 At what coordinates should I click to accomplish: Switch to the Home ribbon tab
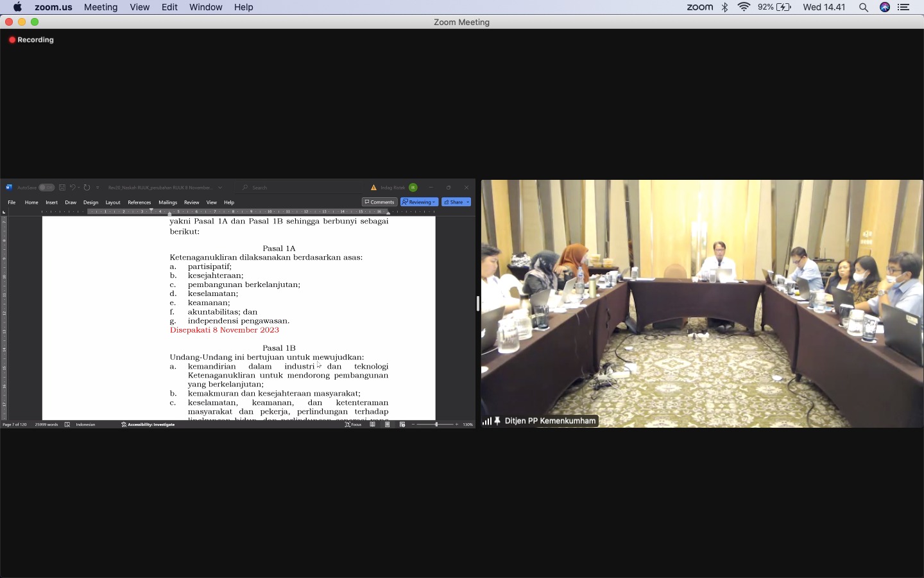click(x=31, y=202)
